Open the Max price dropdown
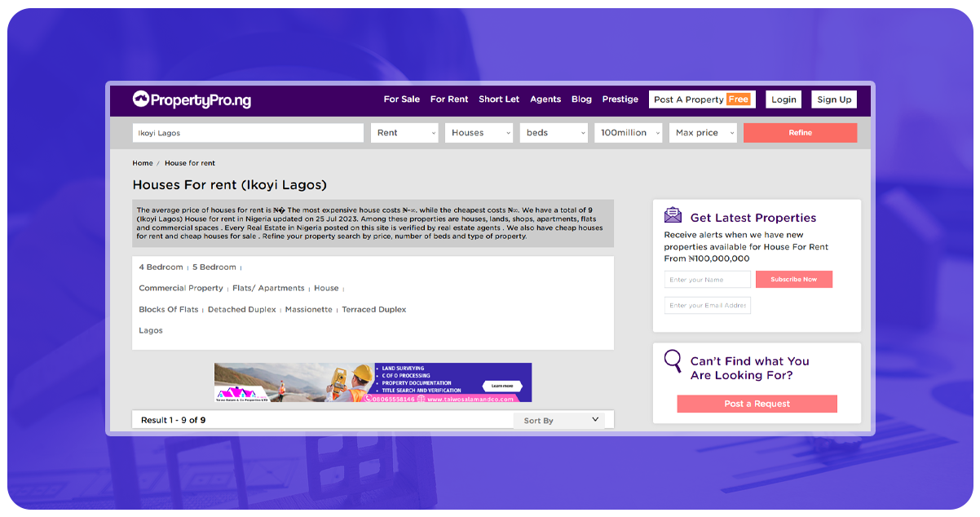The width and height of the screenshot is (980, 517). click(703, 133)
